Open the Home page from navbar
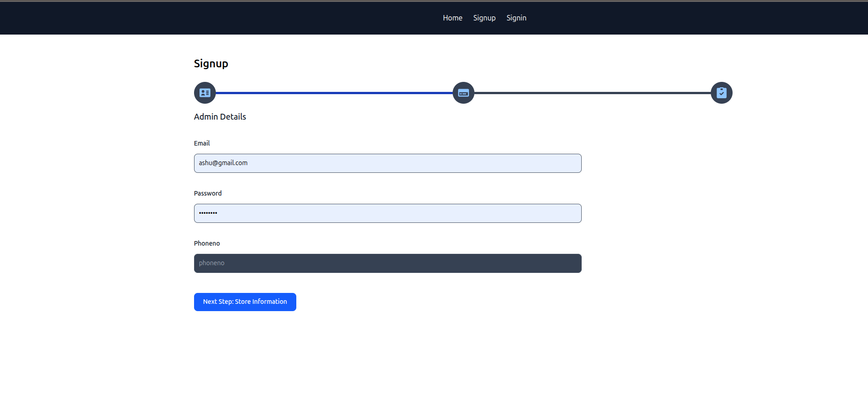This screenshot has width=868, height=408. [452, 18]
